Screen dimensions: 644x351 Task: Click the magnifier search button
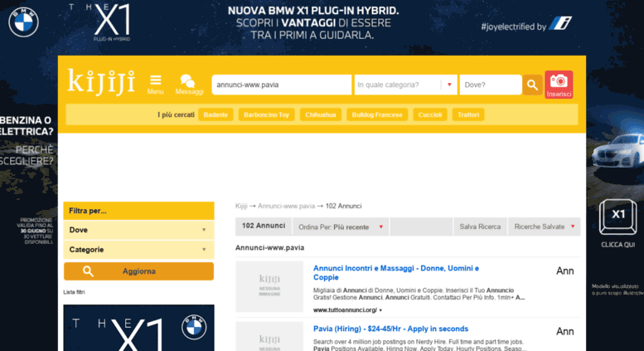(532, 85)
